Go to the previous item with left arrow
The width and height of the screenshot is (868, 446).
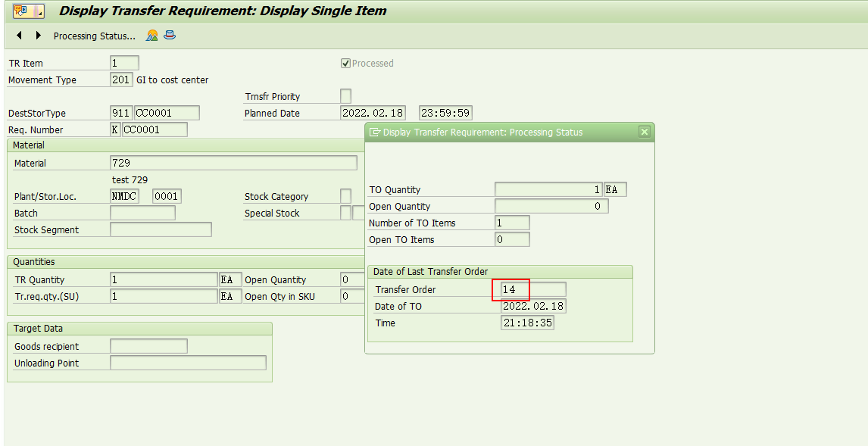[20, 36]
